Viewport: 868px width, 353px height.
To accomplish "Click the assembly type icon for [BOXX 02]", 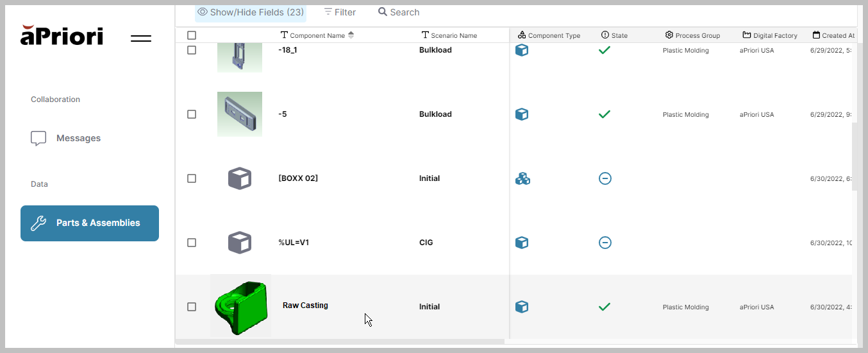I will click(x=522, y=178).
